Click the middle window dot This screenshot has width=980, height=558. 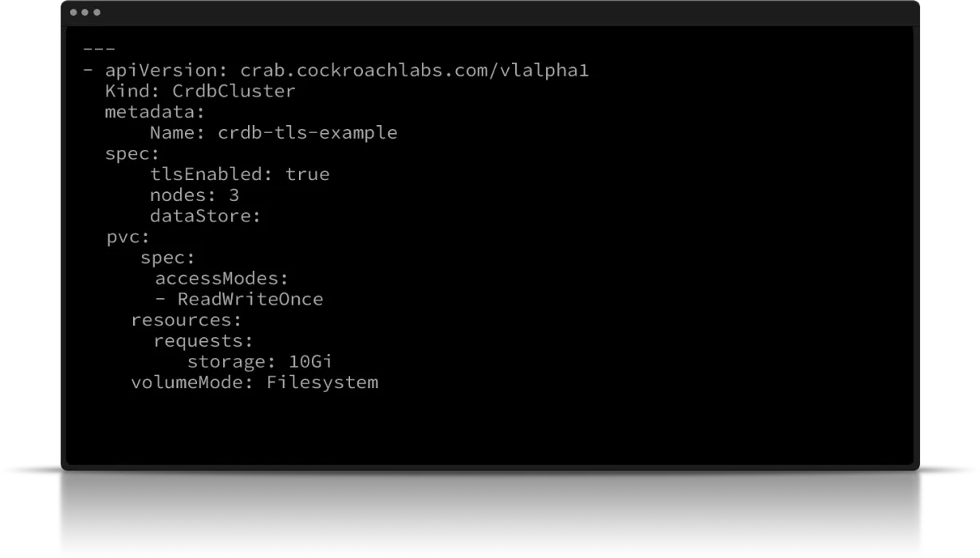[x=85, y=13]
